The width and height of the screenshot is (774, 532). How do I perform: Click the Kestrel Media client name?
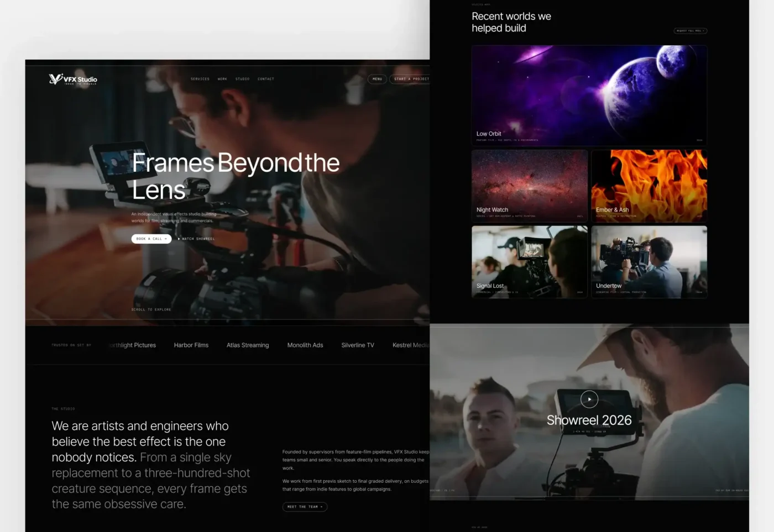[x=411, y=345]
